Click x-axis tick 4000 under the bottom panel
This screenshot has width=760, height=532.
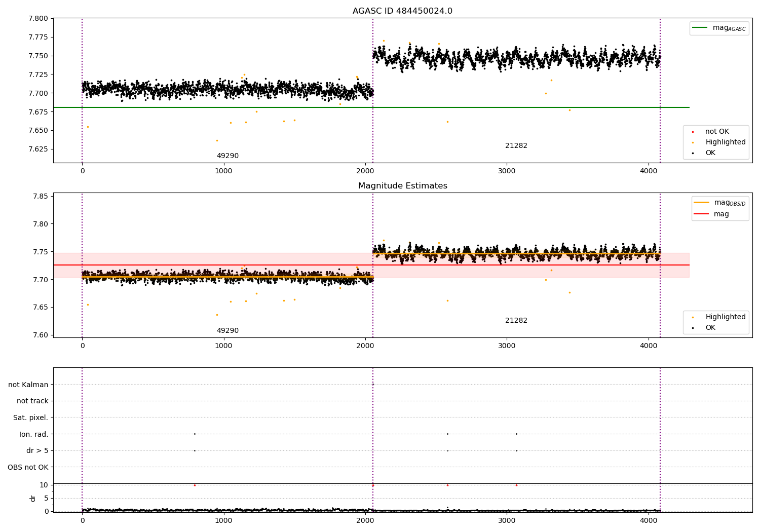point(649,520)
